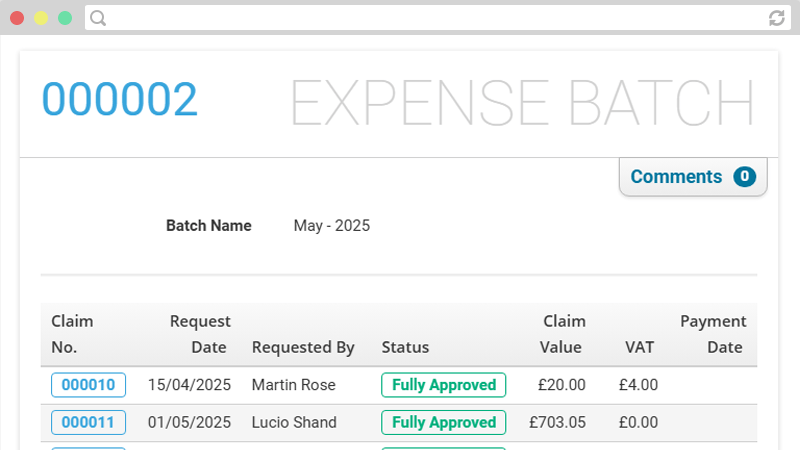Image resolution: width=800 pixels, height=450 pixels.
Task: Click Fully Approved status for Lucio Shand
Action: 443,422
